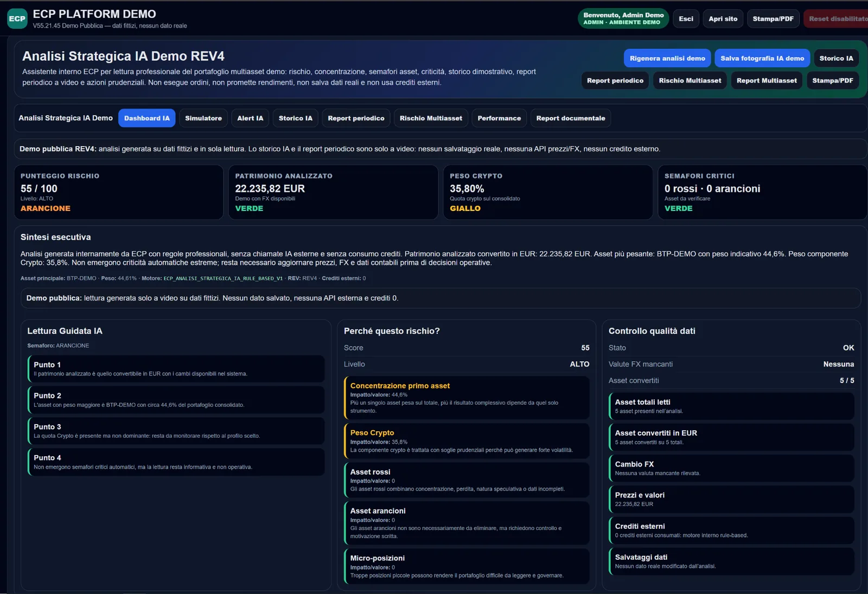The width and height of the screenshot is (868, 594).
Task: Select the Punto 2 reading card
Action: [176, 400]
